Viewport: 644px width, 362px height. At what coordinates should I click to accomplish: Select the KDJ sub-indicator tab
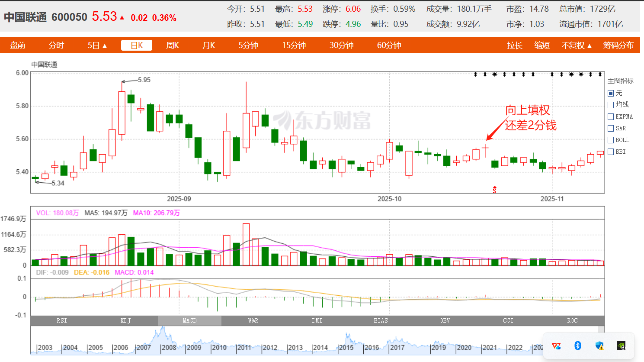point(125,320)
